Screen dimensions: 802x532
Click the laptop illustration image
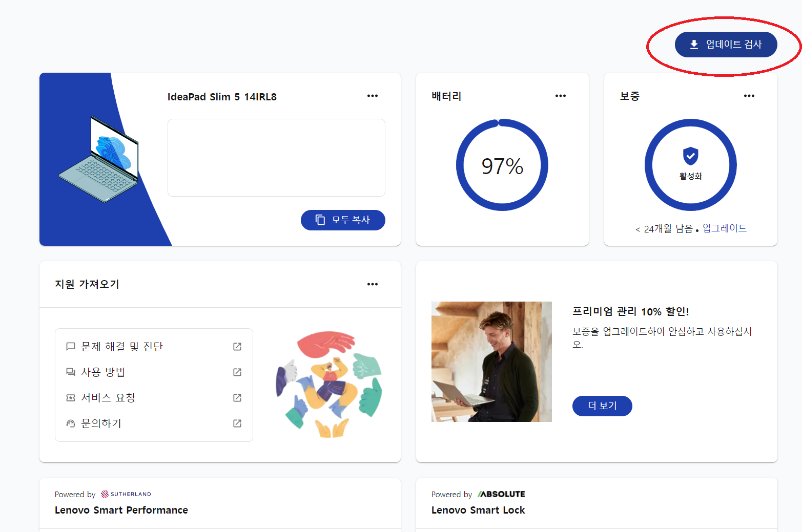click(x=98, y=159)
